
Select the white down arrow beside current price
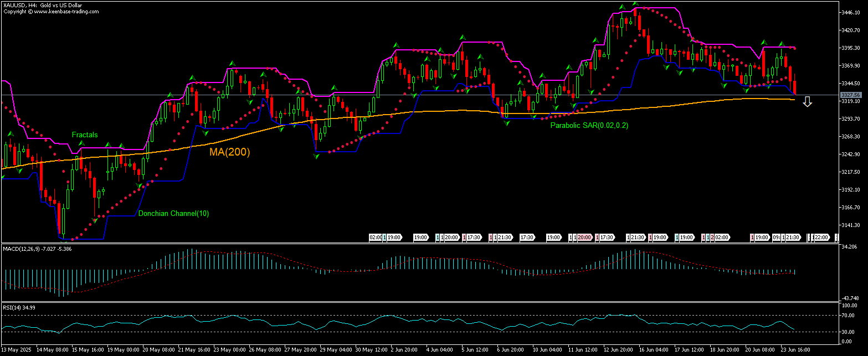[808, 101]
